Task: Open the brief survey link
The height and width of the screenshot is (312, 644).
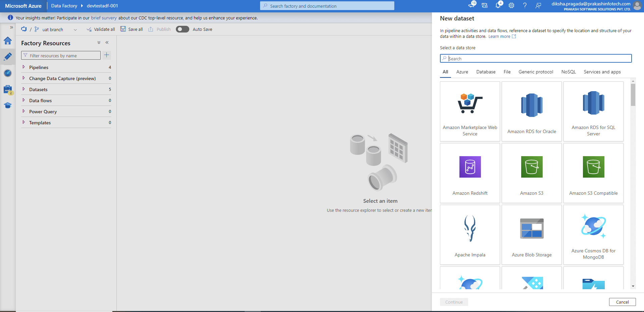Action: tap(104, 18)
